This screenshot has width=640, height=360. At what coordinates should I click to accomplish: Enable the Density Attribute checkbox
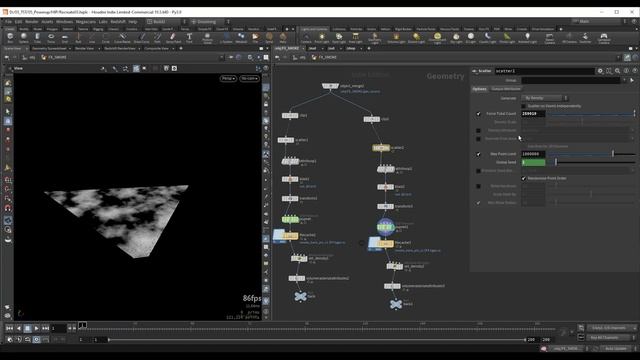(x=478, y=131)
